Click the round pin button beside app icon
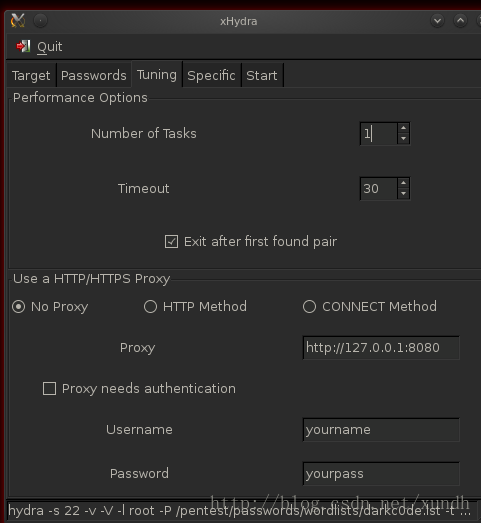This screenshot has width=481, height=523. (40, 21)
